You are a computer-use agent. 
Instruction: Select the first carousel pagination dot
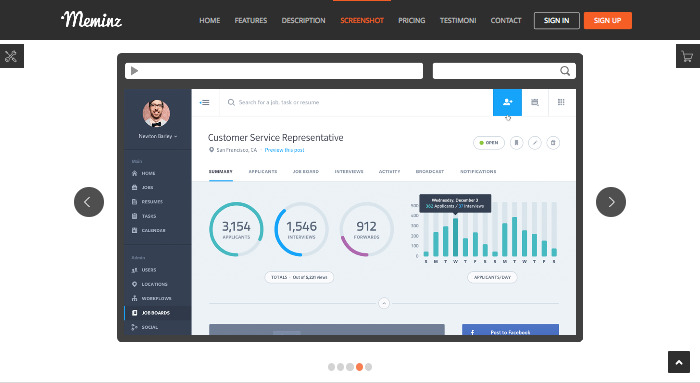tap(331, 367)
